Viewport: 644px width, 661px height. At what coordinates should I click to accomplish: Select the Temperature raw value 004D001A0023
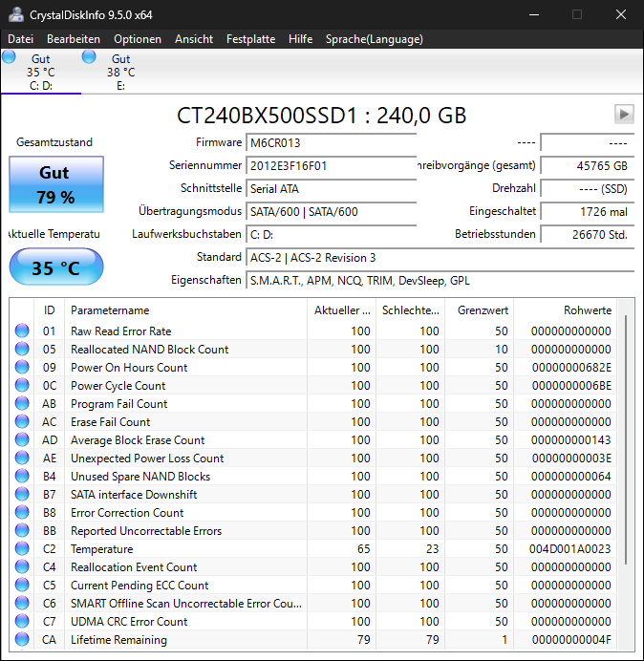tap(569, 549)
